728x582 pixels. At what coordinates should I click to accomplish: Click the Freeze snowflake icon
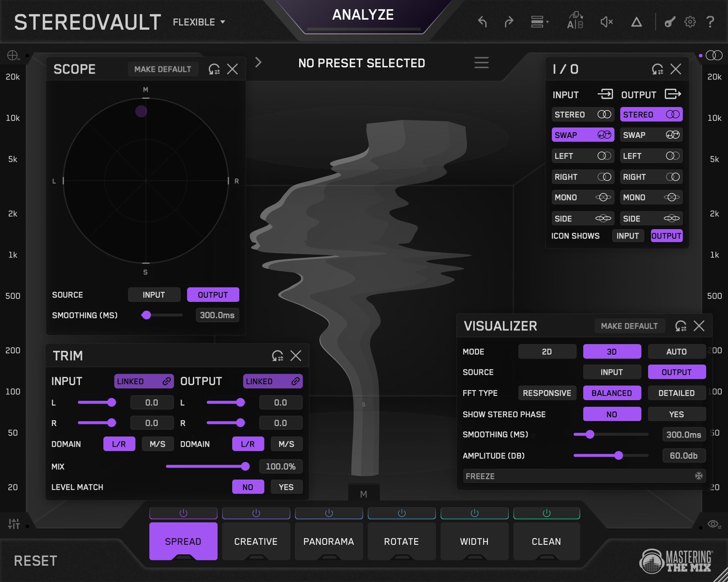[x=699, y=476]
